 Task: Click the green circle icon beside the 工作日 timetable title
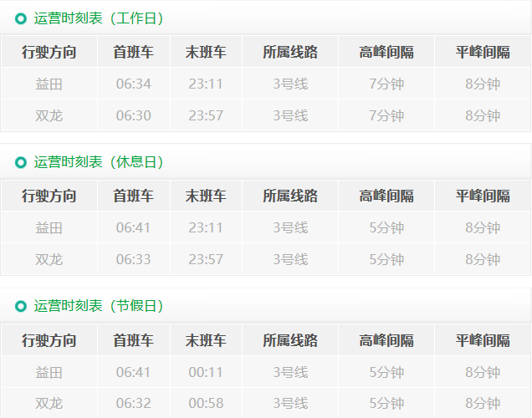tap(21, 18)
